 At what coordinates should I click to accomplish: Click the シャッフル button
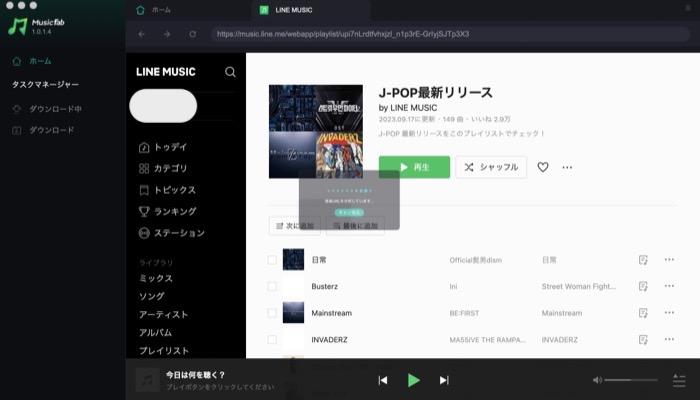click(491, 167)
